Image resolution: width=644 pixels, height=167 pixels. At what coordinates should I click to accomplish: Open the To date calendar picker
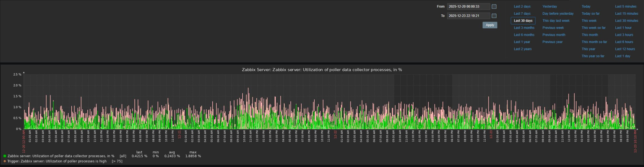[494, 16]
